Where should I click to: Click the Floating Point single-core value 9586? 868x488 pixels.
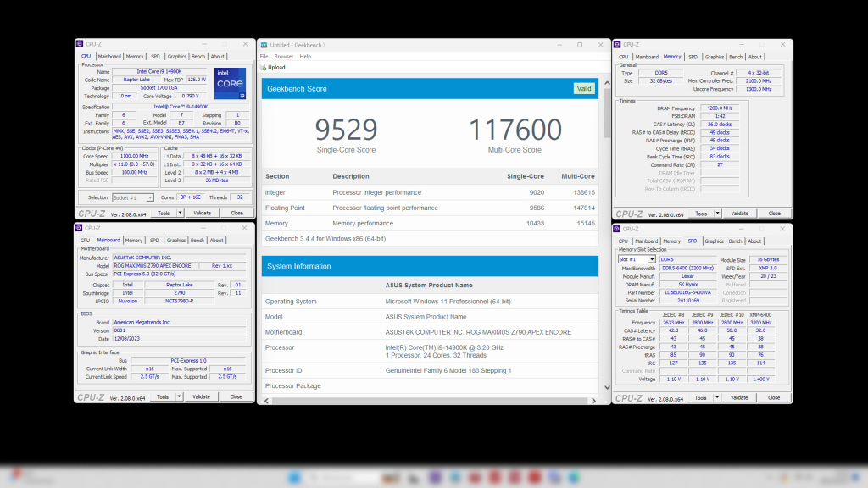tap(536, 208)
